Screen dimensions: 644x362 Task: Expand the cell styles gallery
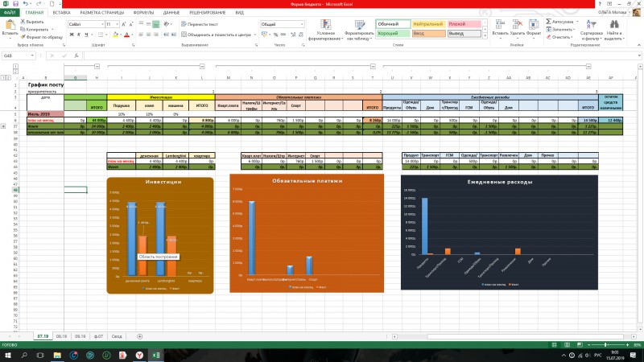point(485,36)
